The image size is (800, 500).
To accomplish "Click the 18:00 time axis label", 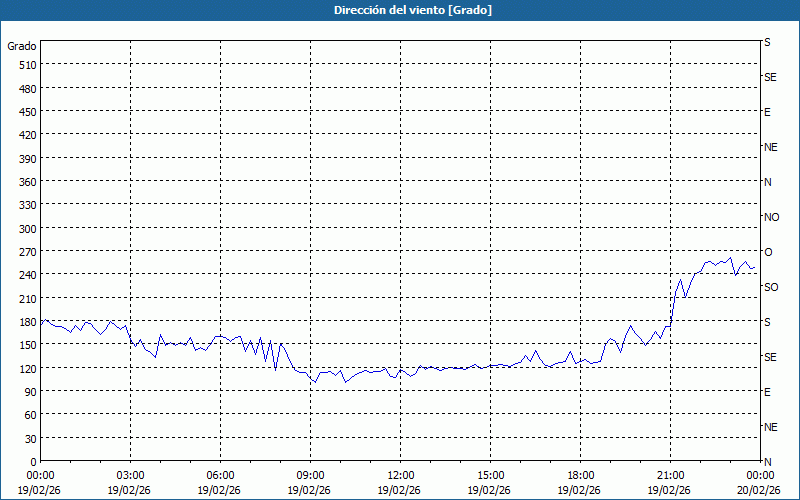I will pos(580,475).
